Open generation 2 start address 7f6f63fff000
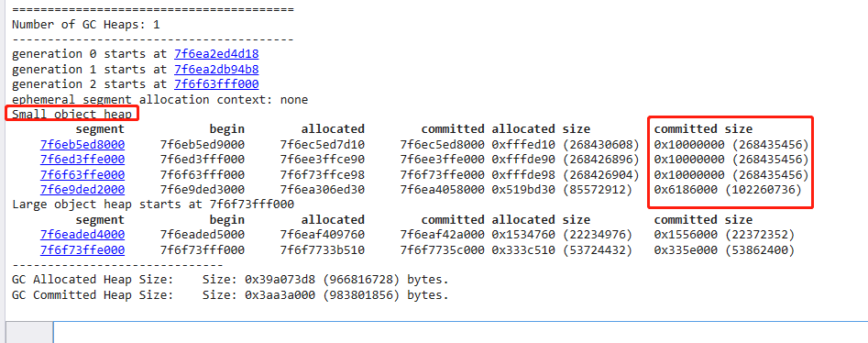868x343 pixels. (216, 84)
